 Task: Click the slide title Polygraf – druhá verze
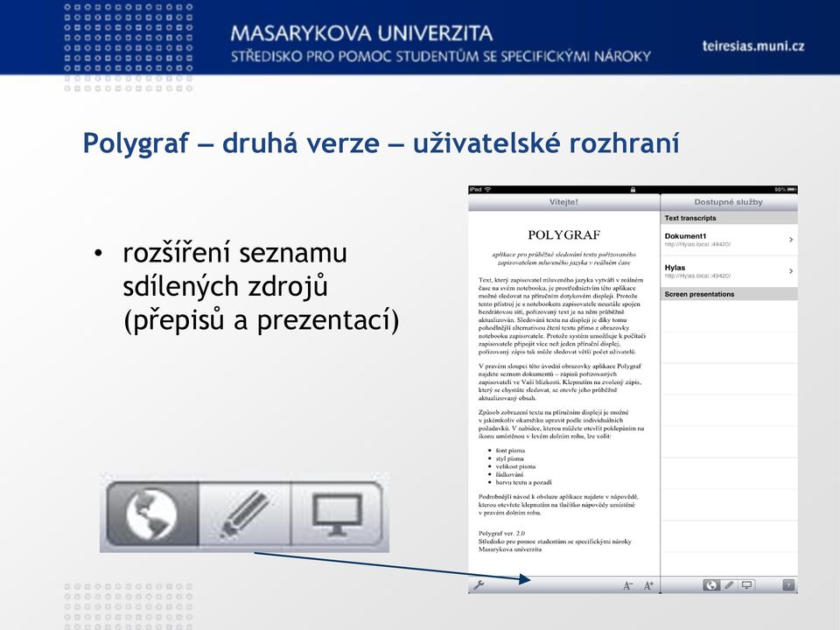[381, 143]
